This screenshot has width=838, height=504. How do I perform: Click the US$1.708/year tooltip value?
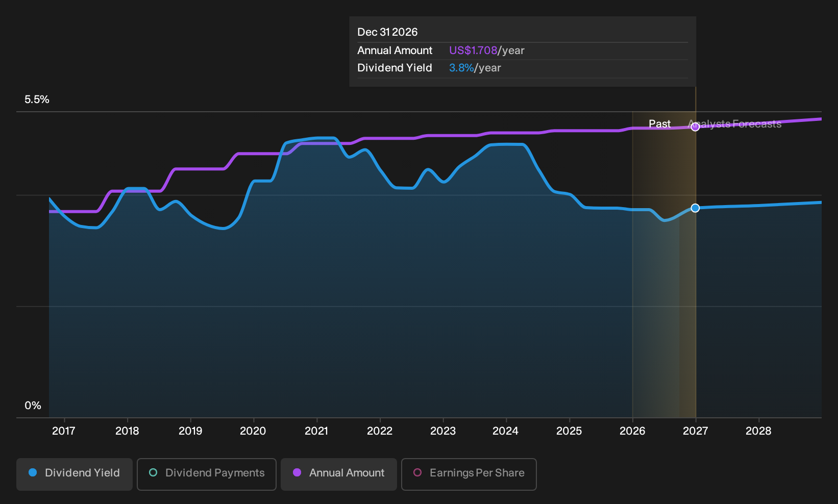point(487,51)
